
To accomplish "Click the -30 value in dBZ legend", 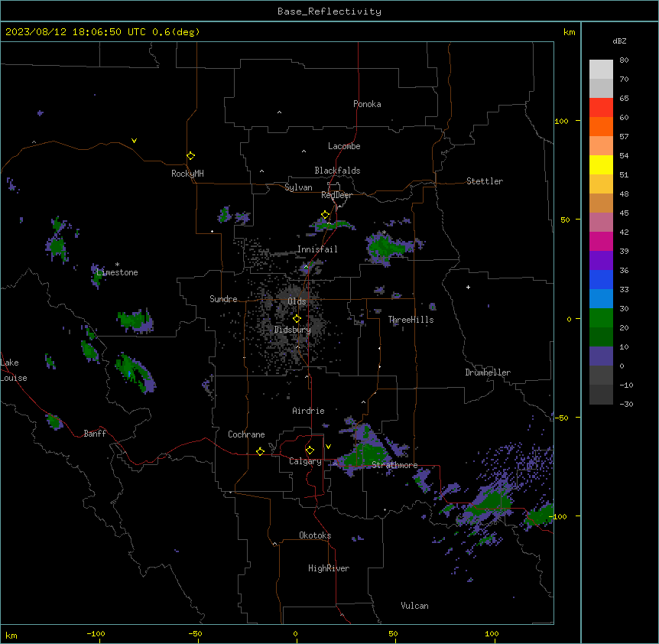I will click(626, 405).
